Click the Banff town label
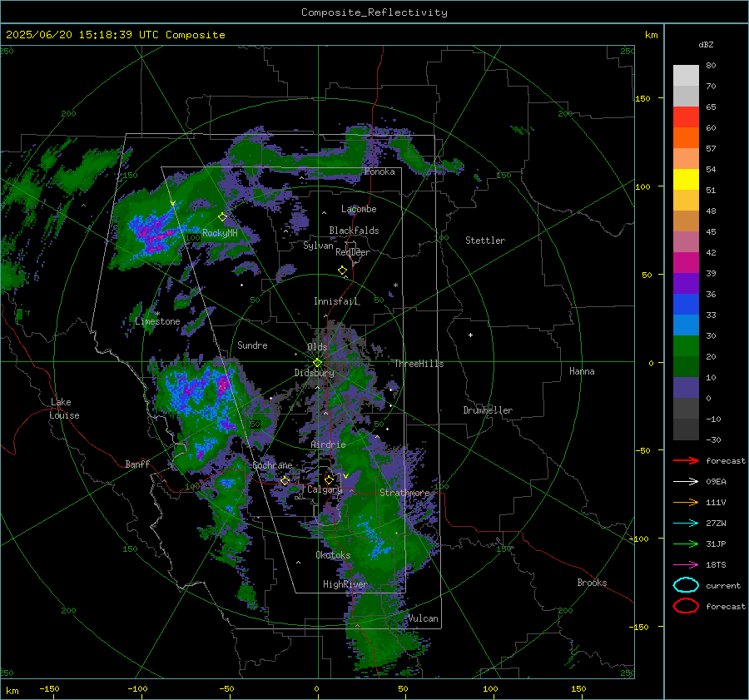Viewport: 749px width, 700px height. (137, 464)
